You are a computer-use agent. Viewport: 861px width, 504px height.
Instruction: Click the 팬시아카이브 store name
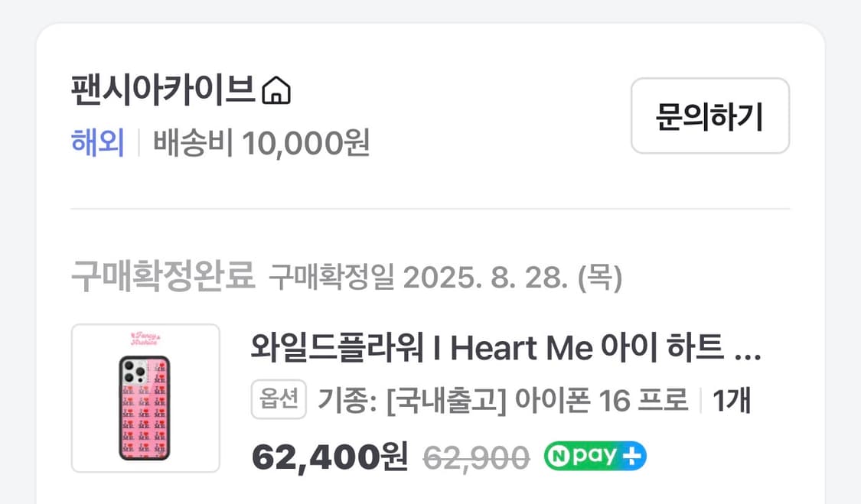(x=162, y=90)
